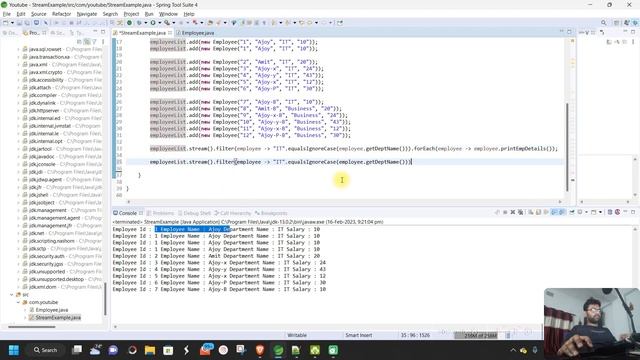Click Smart Insert in the status bar
640x360 pixels.
(x=358, y=335)
